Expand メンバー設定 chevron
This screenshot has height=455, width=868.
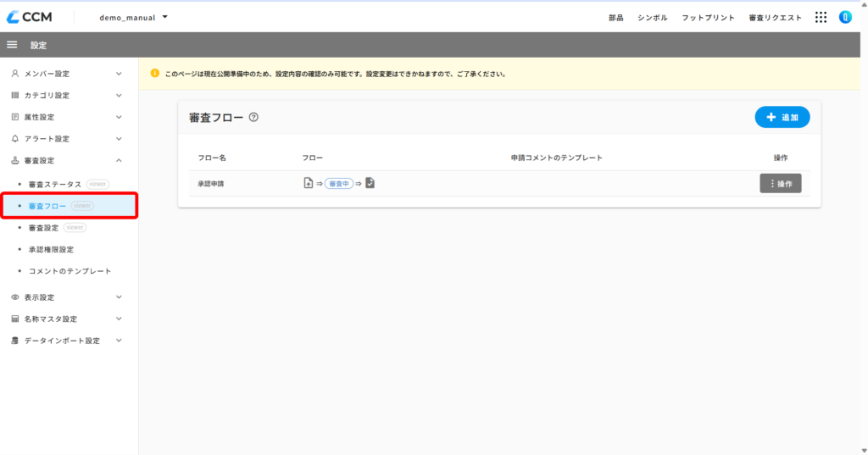click(119, 74)
